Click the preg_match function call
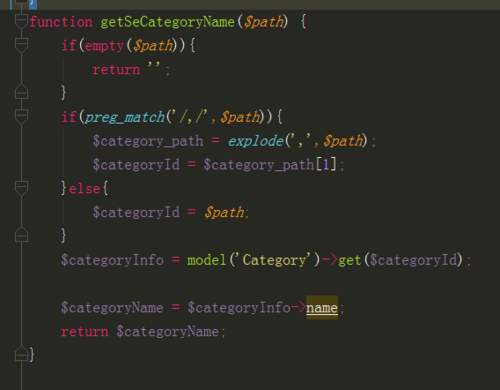 point(125,117)
